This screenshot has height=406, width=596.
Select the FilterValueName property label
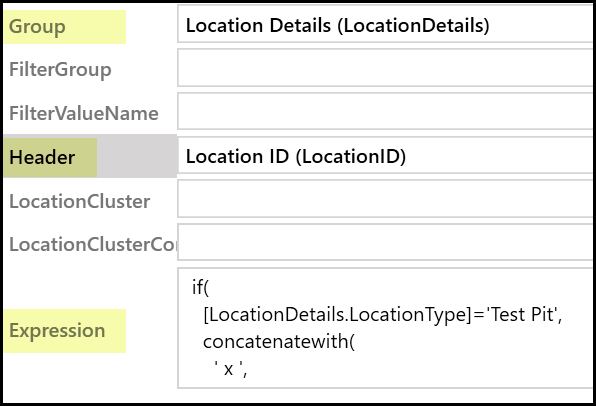[x=84, y=113]
